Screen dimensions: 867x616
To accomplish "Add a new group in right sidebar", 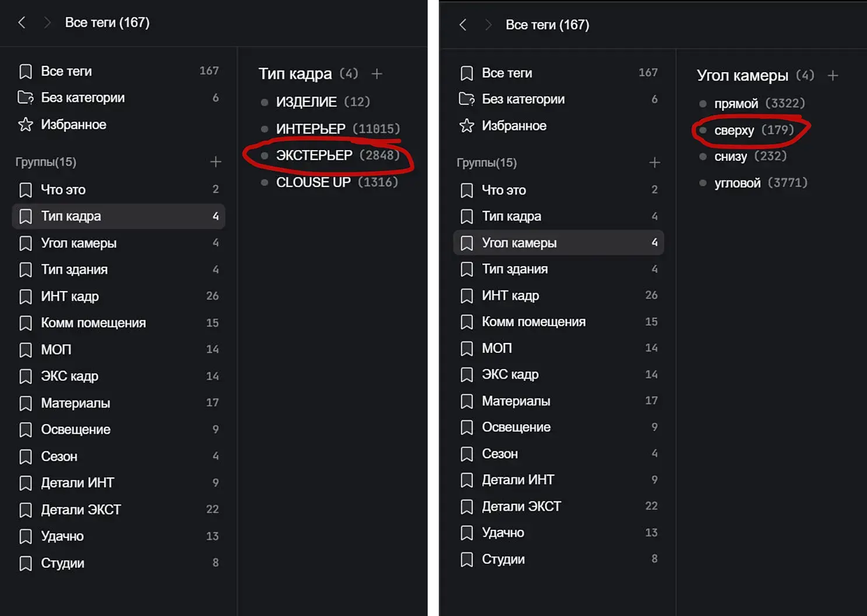I will click(654, 162).
